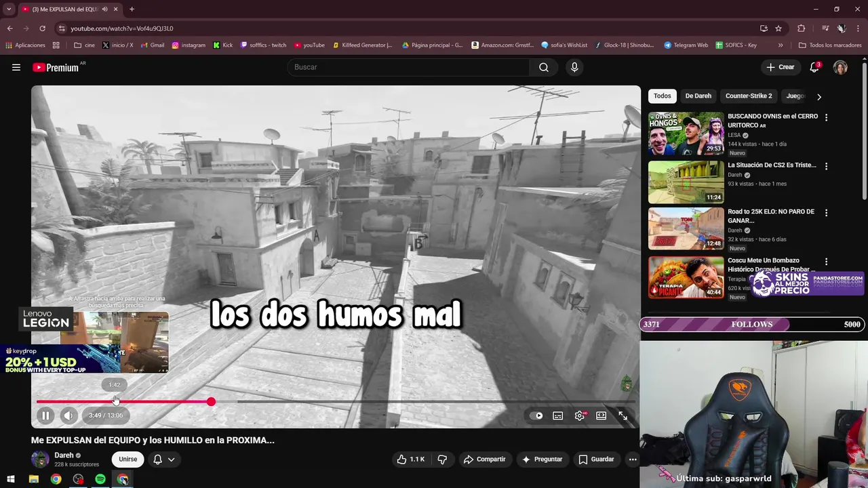The height and width of the screenshot is (488, 868).
Task: Join the channel with Unirse
Action: 128,460
